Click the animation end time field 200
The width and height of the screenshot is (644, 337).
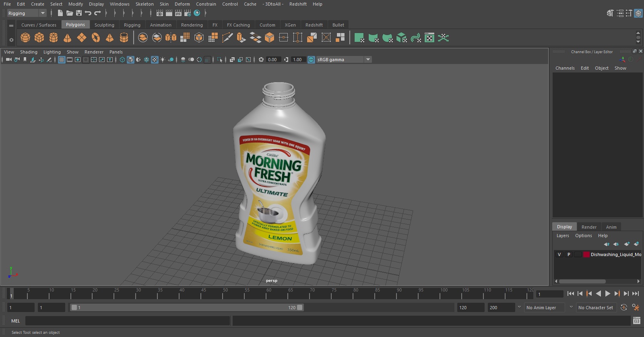(501, 308)
